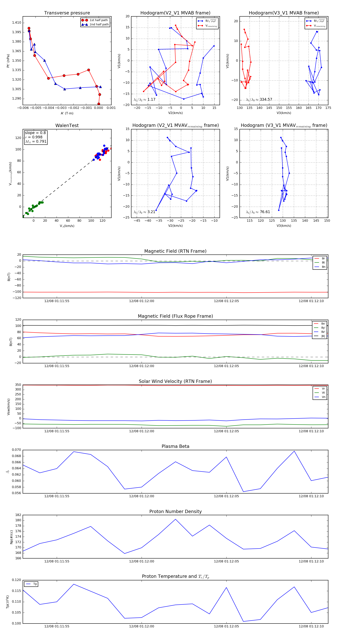The image size is (351, 644).
Task: Click the 'WalenTest' plot title
Action: click(67, 125)
